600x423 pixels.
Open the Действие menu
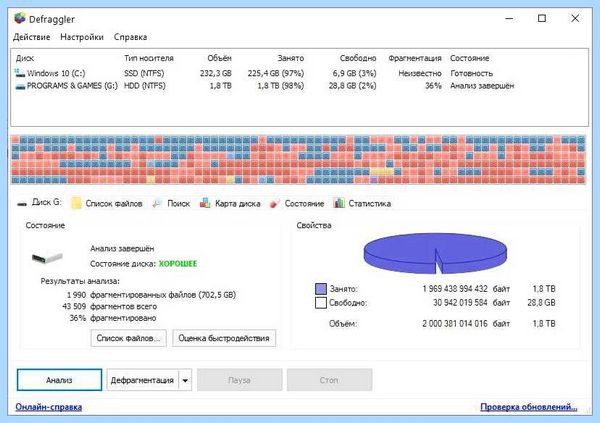pyautogui.click(x=32, y=37)
